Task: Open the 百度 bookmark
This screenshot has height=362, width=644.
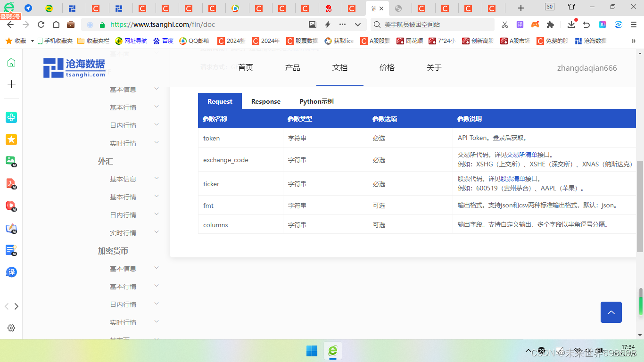Action: pos(163,41)
